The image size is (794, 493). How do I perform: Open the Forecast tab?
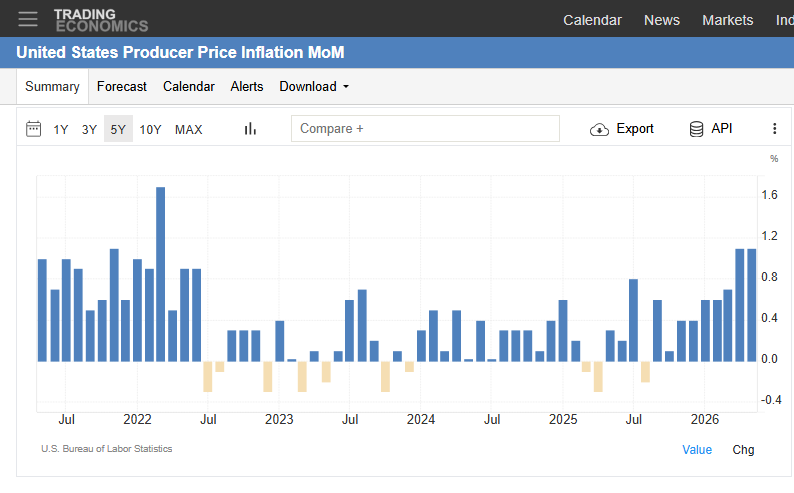pyautogui.click(x=122, y=87)
